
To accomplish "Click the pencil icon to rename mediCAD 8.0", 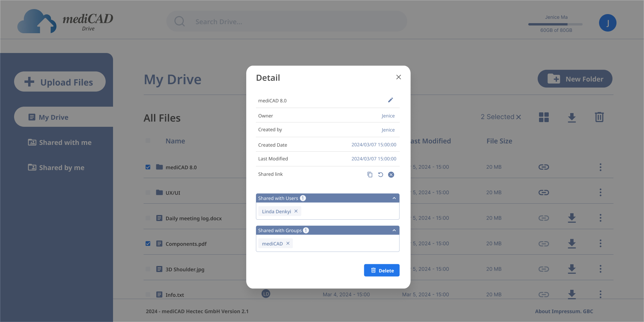I will [x=390, y=100].
